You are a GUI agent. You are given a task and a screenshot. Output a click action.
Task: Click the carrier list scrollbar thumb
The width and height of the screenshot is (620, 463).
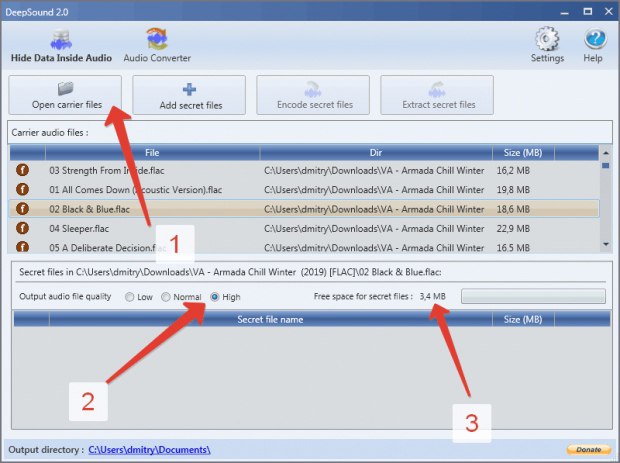(605, 165)
